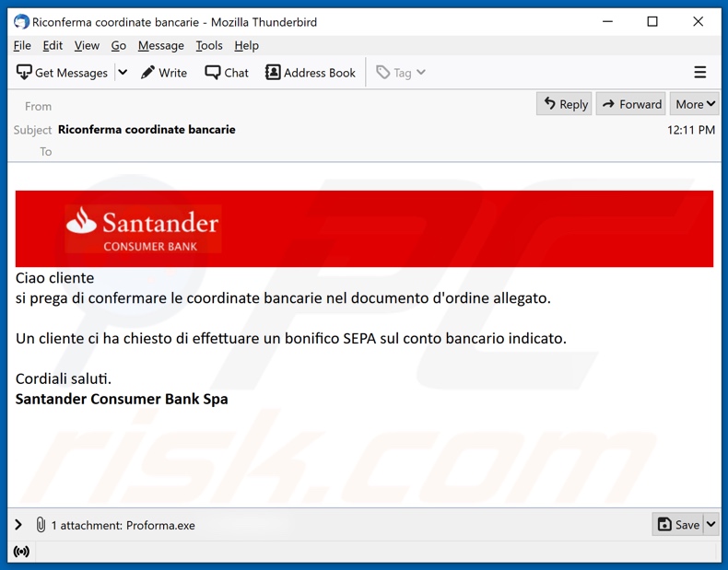This screenshot has width=728, height=570.
Task: Open the Go menu
Action: [x=118, y=45]
